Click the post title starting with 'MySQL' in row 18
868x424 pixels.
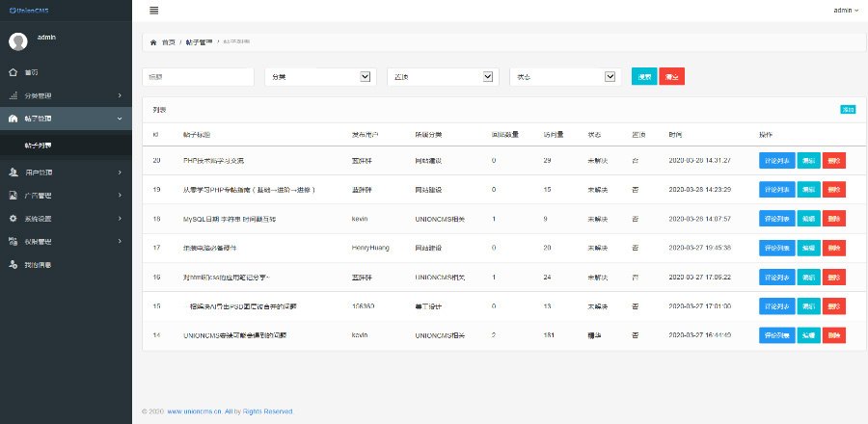pos(230,219)
